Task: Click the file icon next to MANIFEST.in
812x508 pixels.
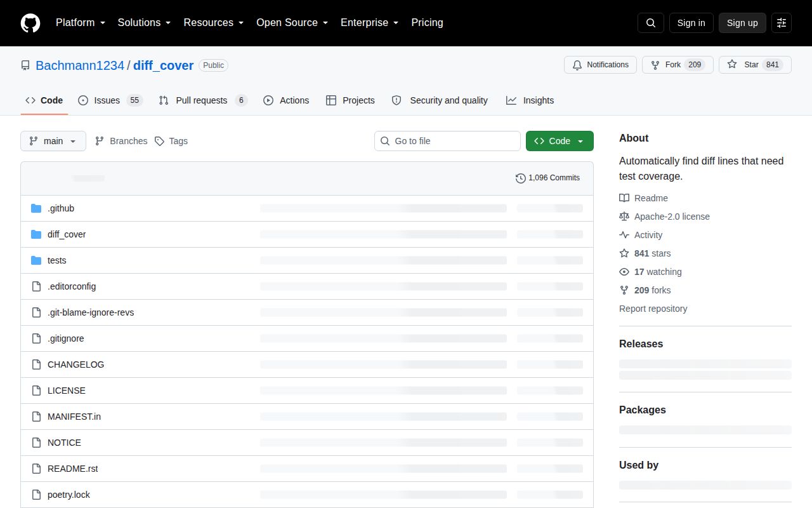Action: click(x=36, y=417)
